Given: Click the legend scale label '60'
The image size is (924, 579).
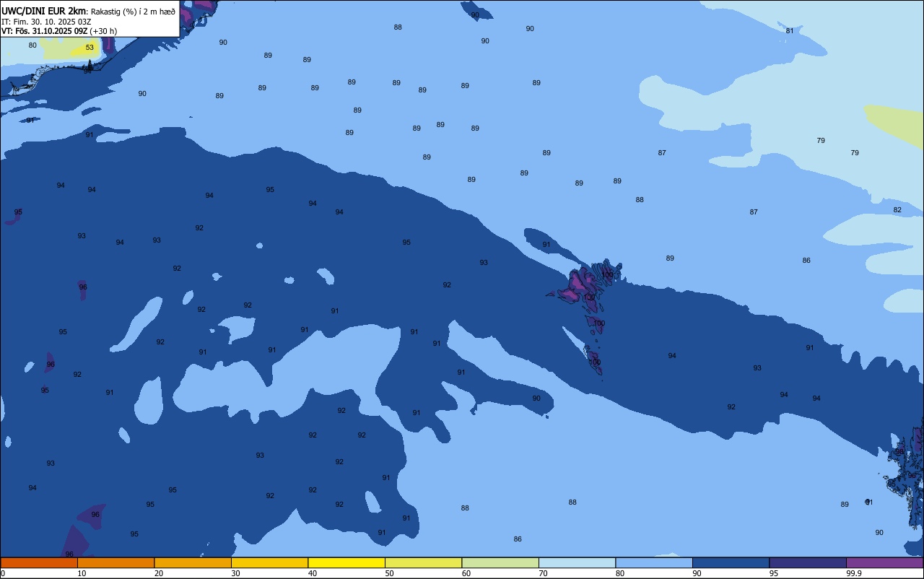Looking at the screenshot, I should coord(466,573).
